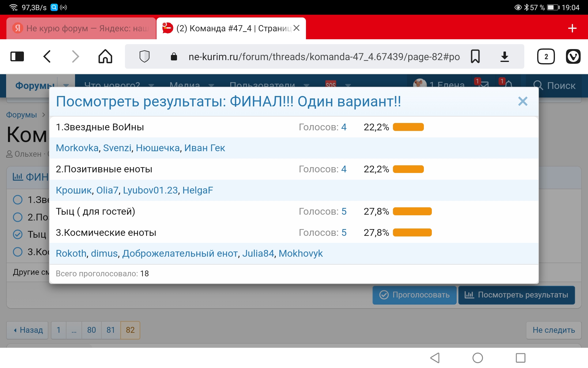The height and width of the screenshot is (368, 588).
Task: Click the download arrow icon
Action: point(504,56)
